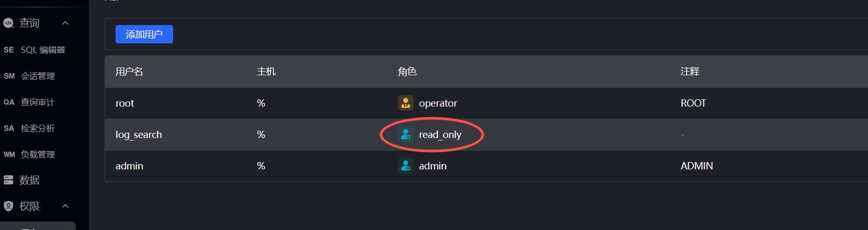
Task: Click the QA badge for 查询审计
Action: [9, 102]
